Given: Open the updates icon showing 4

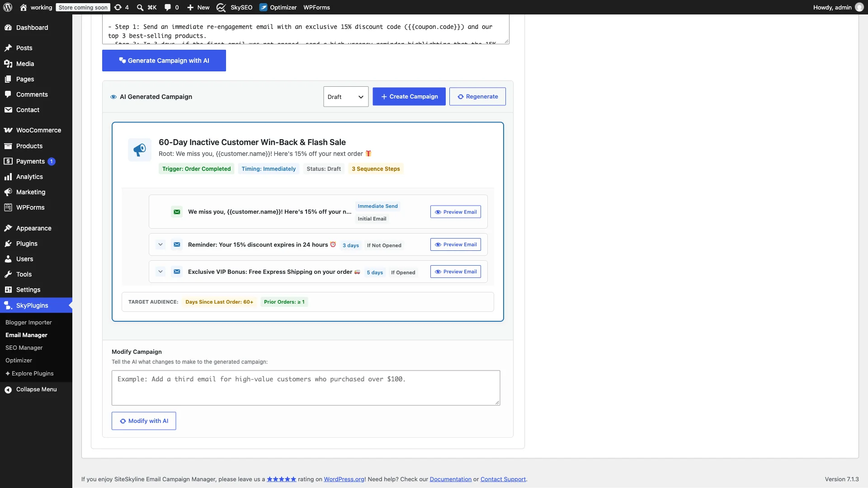Looking at the screenshot, I should [121, 7].
